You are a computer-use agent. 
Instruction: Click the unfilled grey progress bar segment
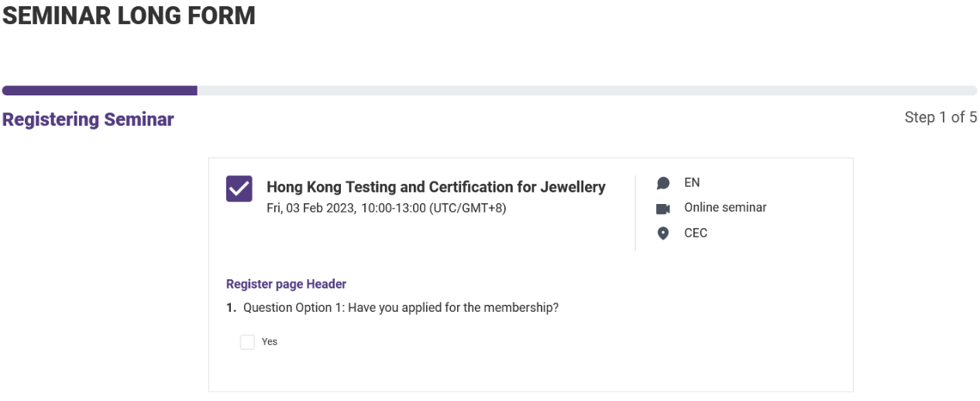coord(587,91)
